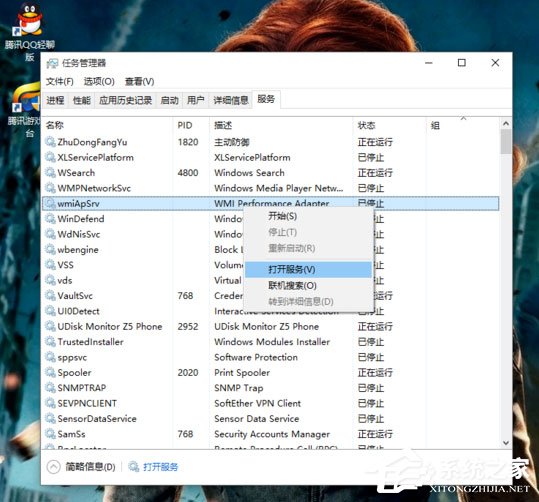Click PID 4800 of WSearch
This screenshot has width=539, height=502.
pyautogui.click(x=188, y=172)
